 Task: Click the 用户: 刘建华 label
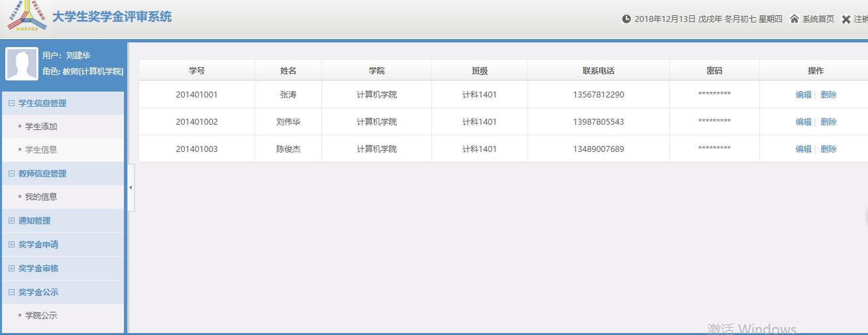[x=66, y=56]
